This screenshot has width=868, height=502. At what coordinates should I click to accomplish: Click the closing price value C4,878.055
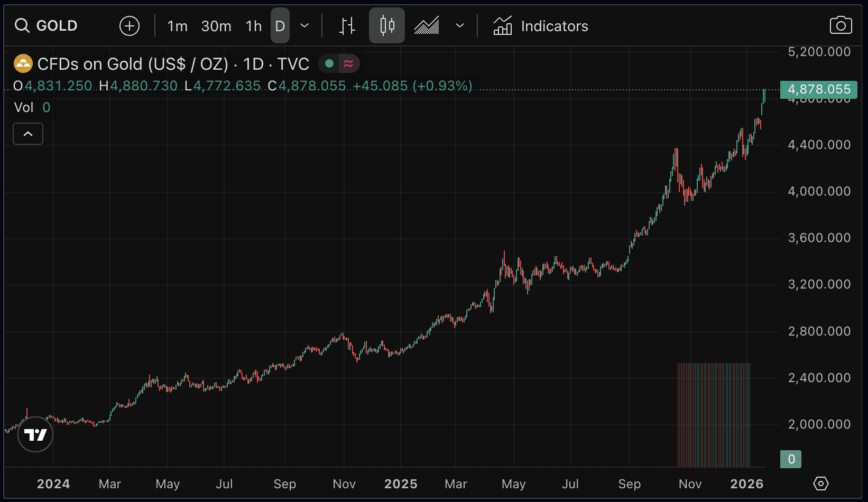307,86
